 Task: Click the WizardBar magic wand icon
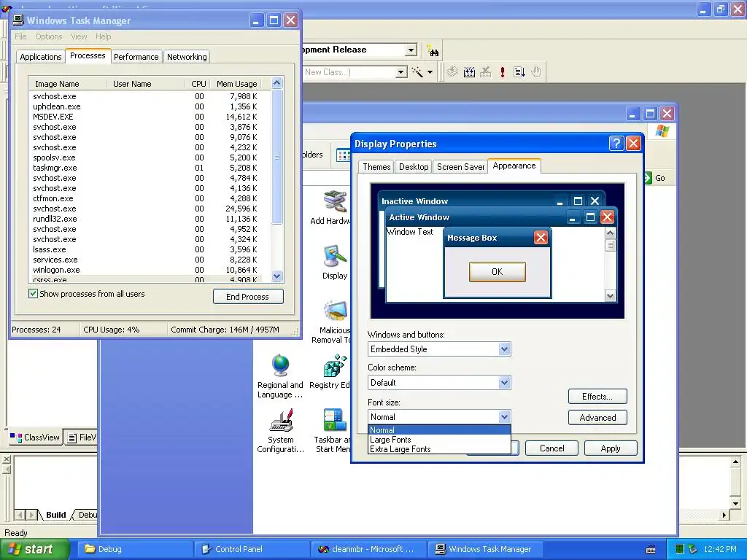point(417,72)
